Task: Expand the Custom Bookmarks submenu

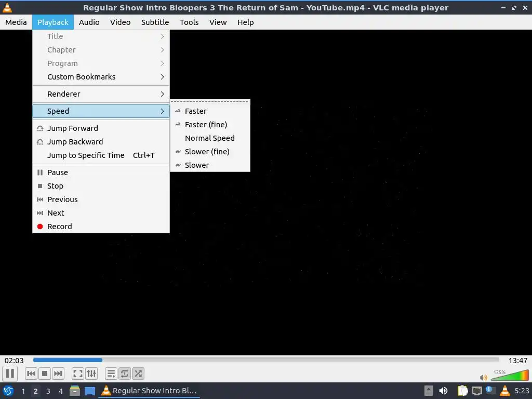Action: (x=101, y=77)
